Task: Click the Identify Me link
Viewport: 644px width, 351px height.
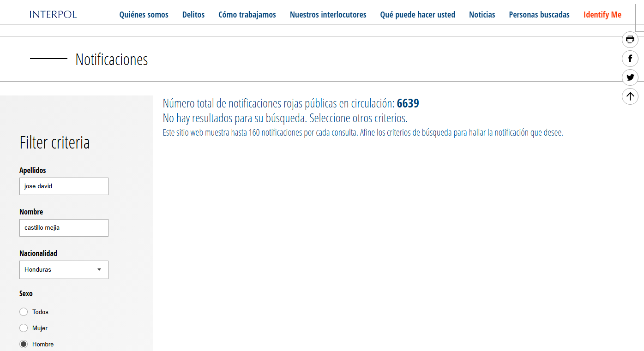Action: pyautogui.click(x=602, y=15)
